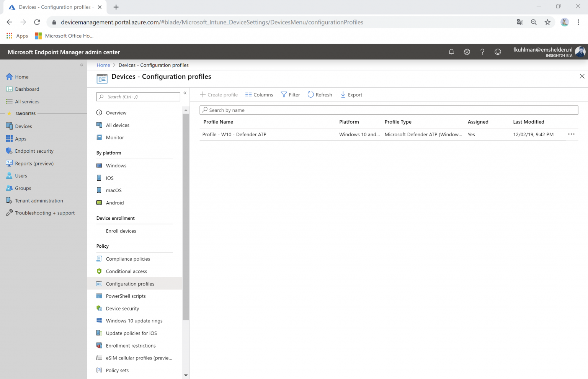Open the Columns selector
This screenshot has width=588, height=379.
pyautogui.click(x=259, y=95)
